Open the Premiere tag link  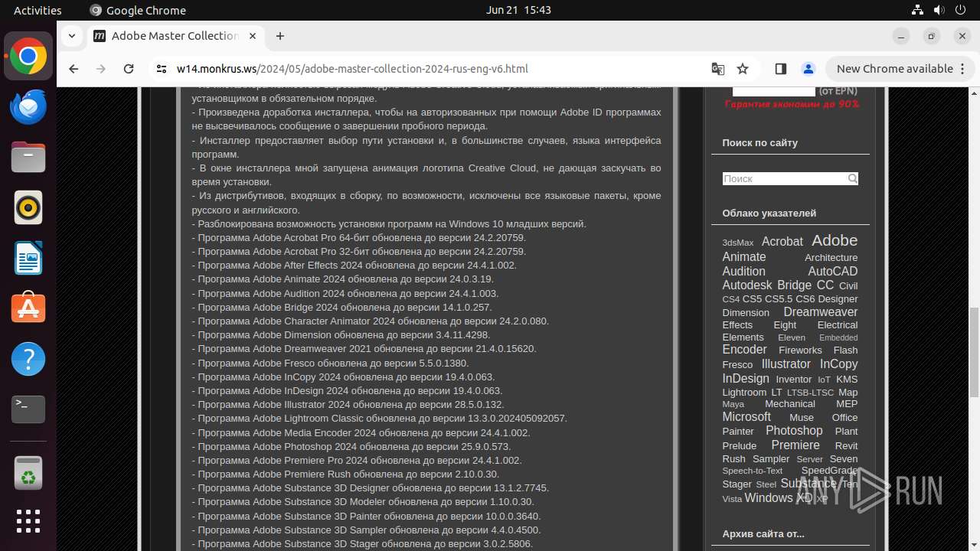795,445
